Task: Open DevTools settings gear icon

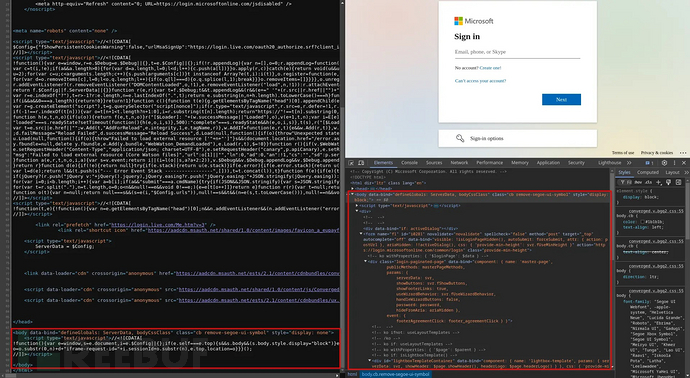Action: tap(664, 163)
